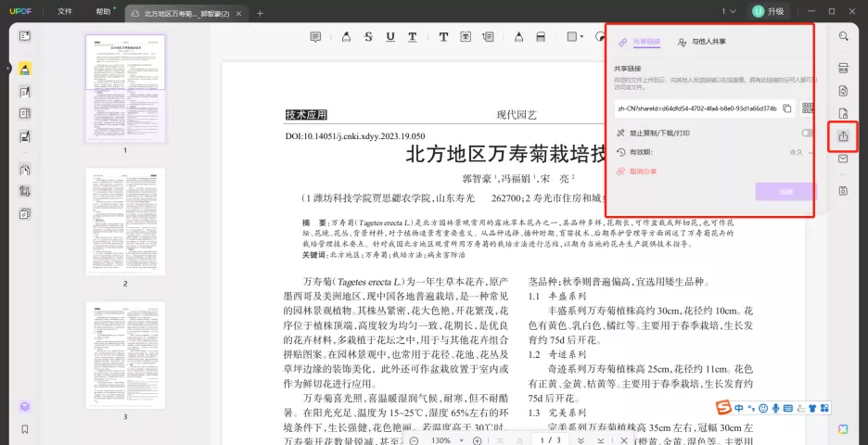Image resolution: width=868 pixels, height=445 pixels.
Task: Select the squiggly underline tool
Action: click(x=413, y=37)
